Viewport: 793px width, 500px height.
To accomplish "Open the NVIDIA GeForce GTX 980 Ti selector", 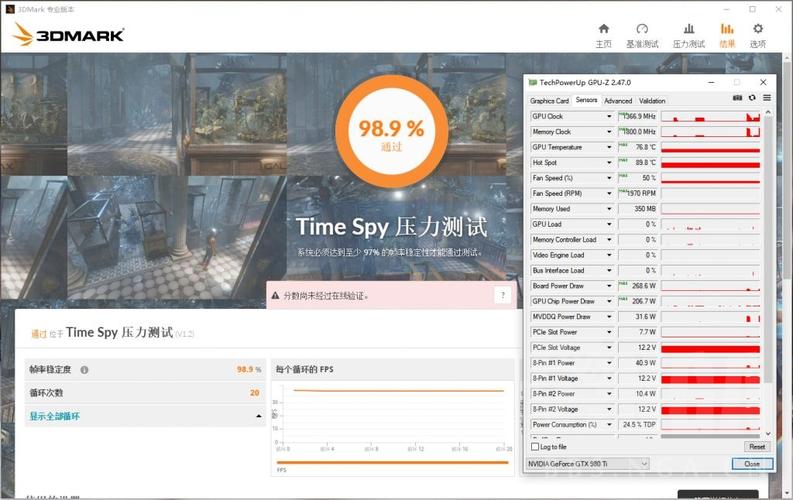I will click(588, 464).
